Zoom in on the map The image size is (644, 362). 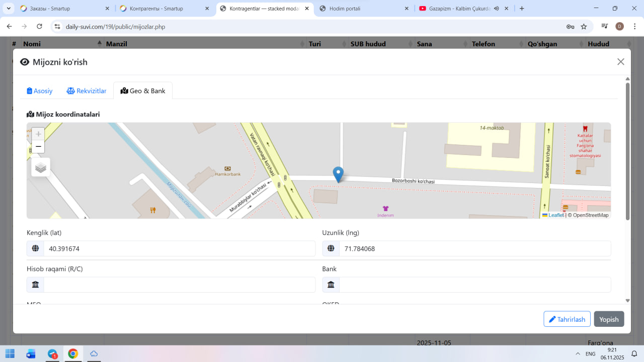(38, 134)
